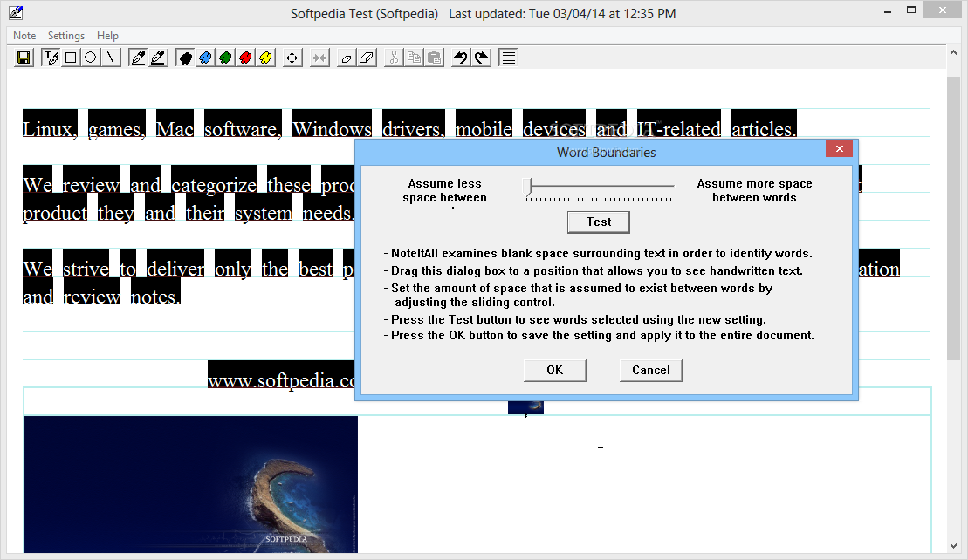Open the Help menu
Image resolution: width=968 pixels, height=560 pixels.
107,36
